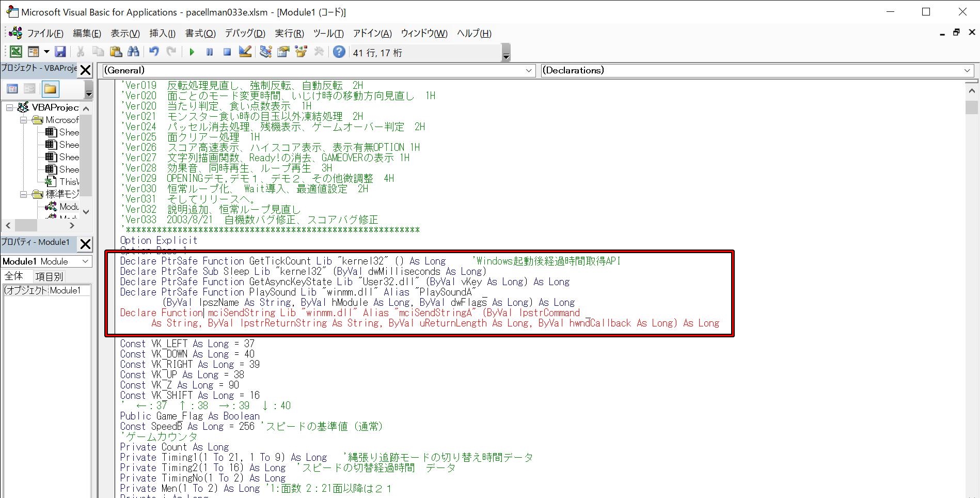Close the Properties panel with its X button
The height and width of the screenshot is (498, 980).
tap(85, 244)
